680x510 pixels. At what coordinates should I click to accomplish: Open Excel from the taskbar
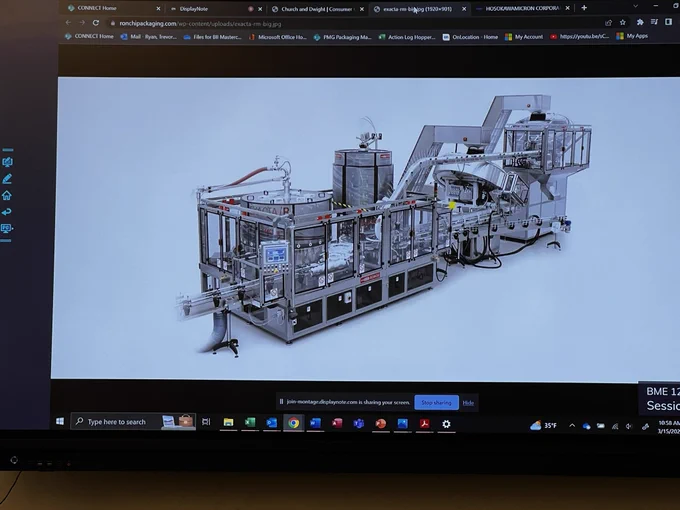tap(250, 423)
